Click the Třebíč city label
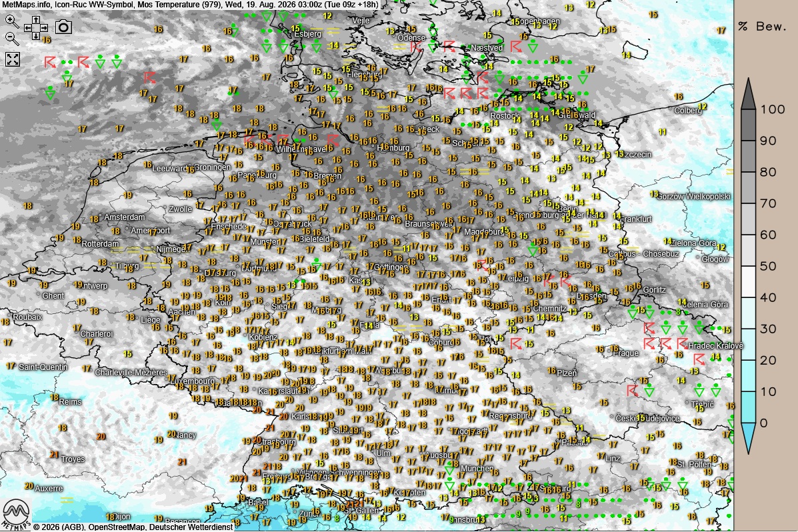The height and width of the screenshot is (532, 798). click(x=702, y=404)
